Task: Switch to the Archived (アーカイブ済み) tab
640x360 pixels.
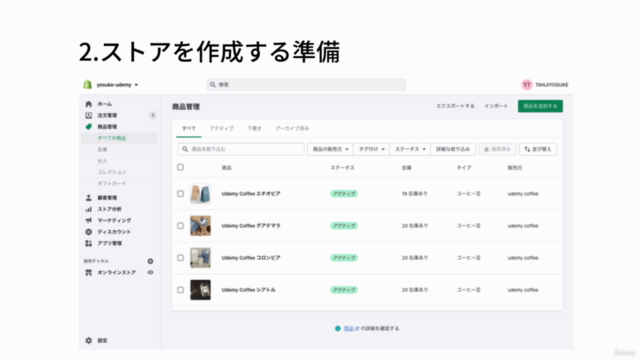Action: click(x=292, y=129)
